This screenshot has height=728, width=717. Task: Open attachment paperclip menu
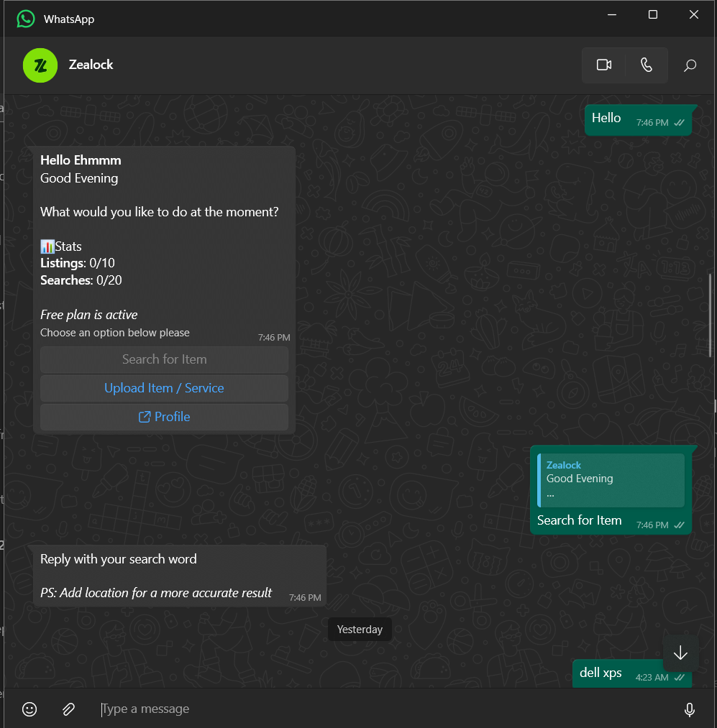pyautogui.click(x=68, y=709)
